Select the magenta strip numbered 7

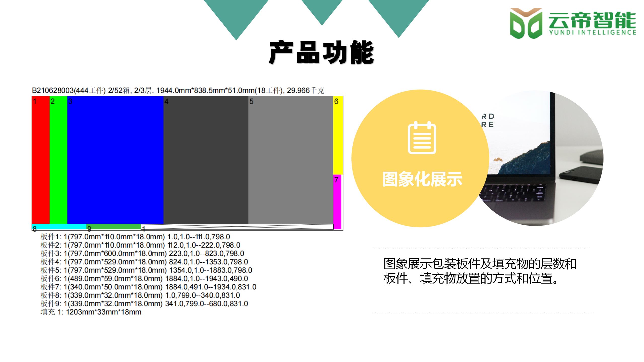click(337, 202)
